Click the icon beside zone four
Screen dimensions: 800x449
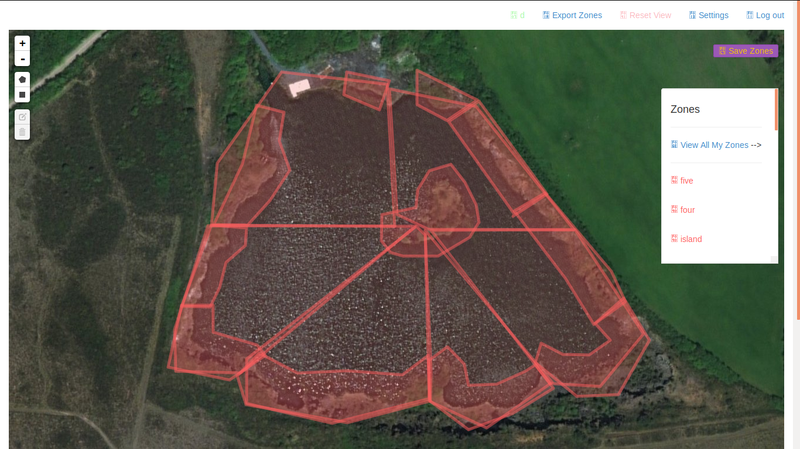(x=674, y=209)
